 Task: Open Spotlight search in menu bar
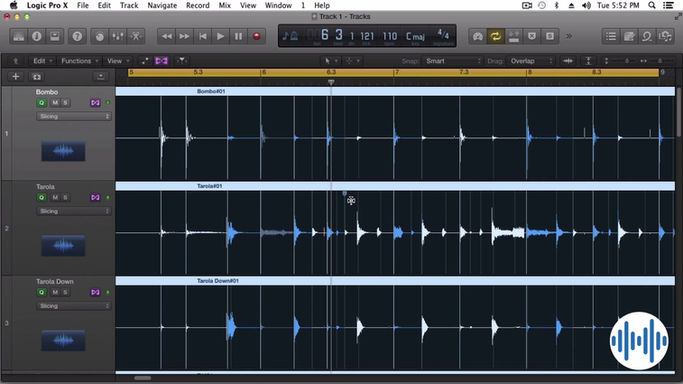[652, 5]
